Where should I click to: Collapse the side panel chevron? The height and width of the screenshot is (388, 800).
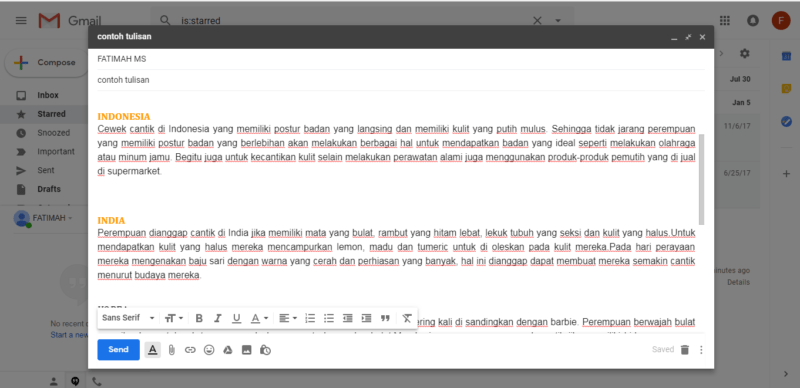click(x=786, y=374)
